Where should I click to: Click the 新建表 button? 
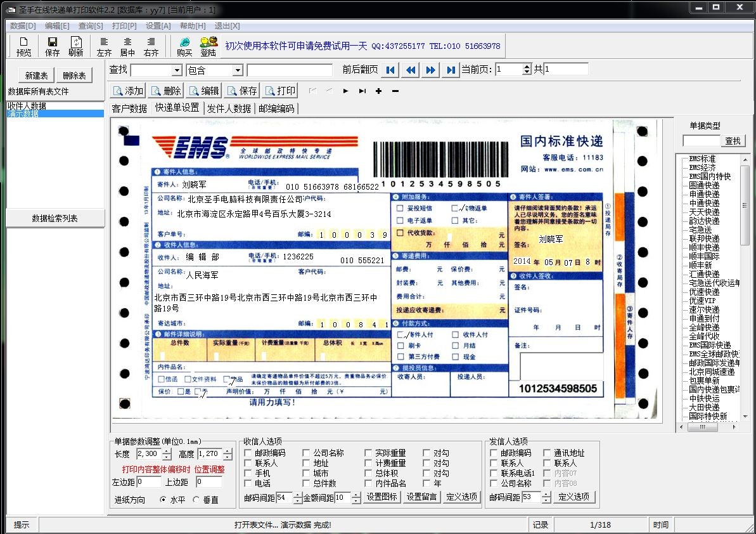coord(37,75)
